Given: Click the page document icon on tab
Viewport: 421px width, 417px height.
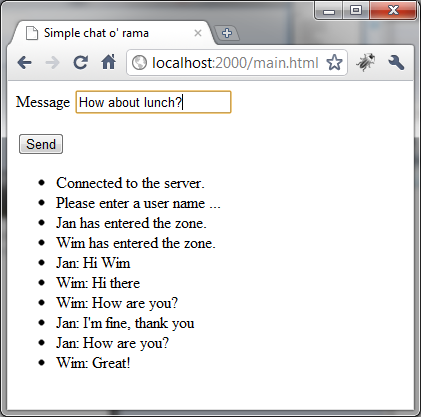Looking at the screenshot, I should (32, 33).
